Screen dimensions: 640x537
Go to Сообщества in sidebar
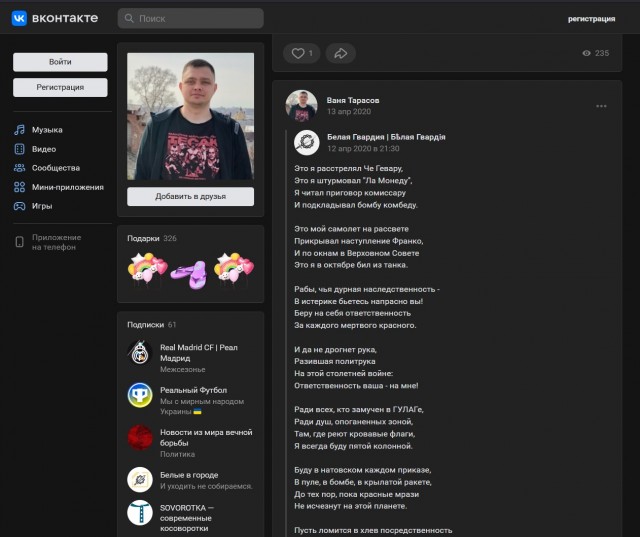pyautogui.click(x=55, y=168)
